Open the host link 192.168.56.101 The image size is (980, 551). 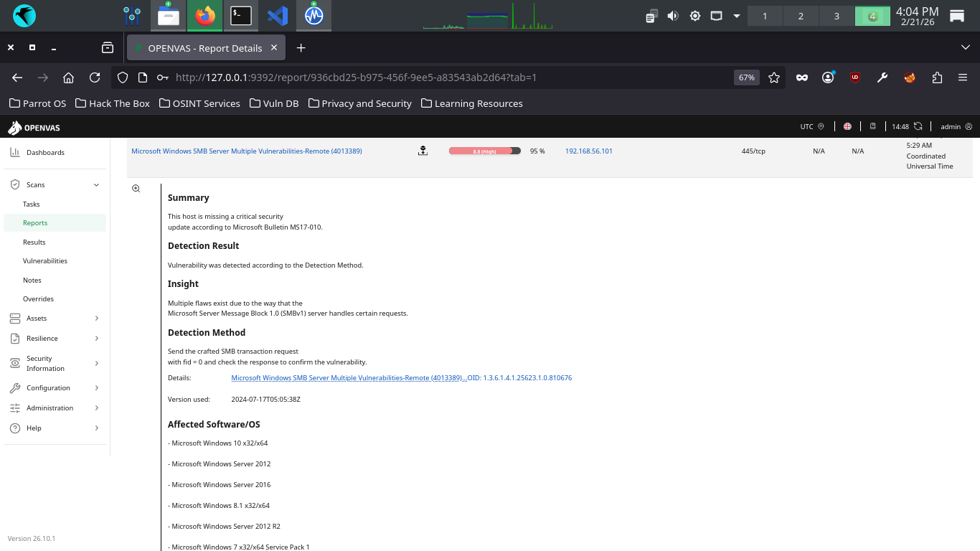(588, 151)
